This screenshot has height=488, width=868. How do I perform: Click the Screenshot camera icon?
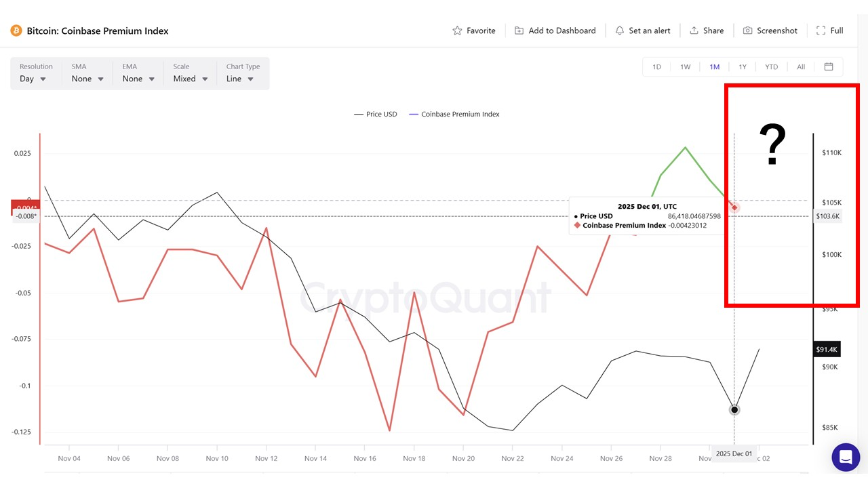(x=747, y=30)
